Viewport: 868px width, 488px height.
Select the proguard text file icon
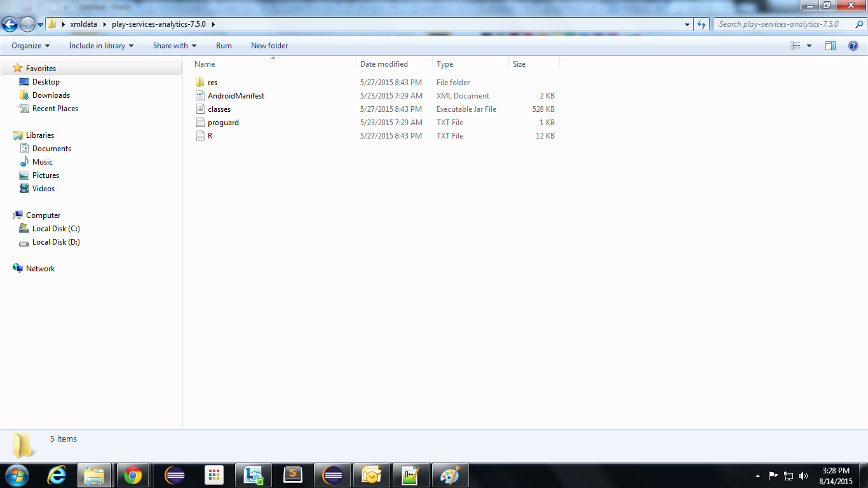200,123
